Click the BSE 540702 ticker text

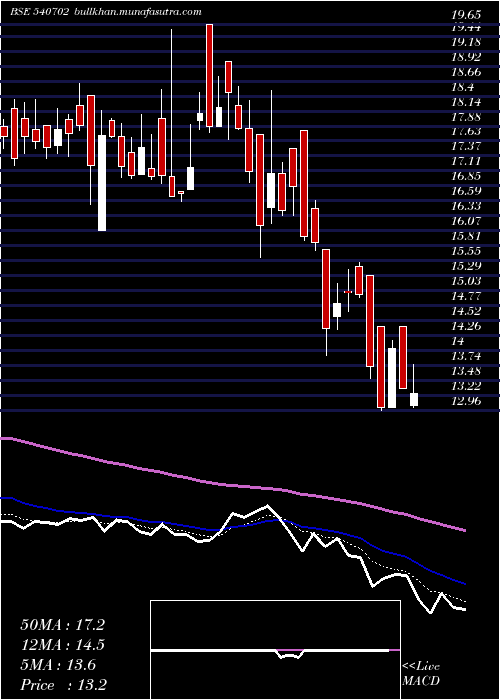pos(39,12)
